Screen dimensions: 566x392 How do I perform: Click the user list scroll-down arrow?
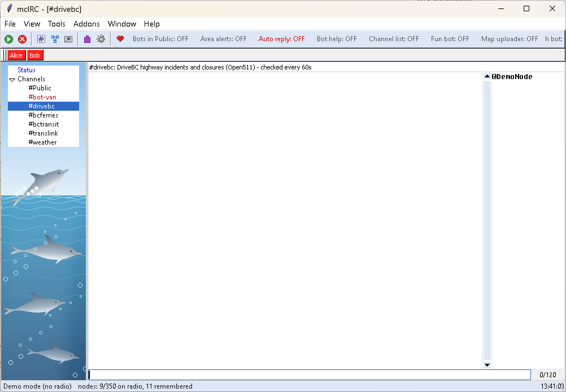click(487, 365)
